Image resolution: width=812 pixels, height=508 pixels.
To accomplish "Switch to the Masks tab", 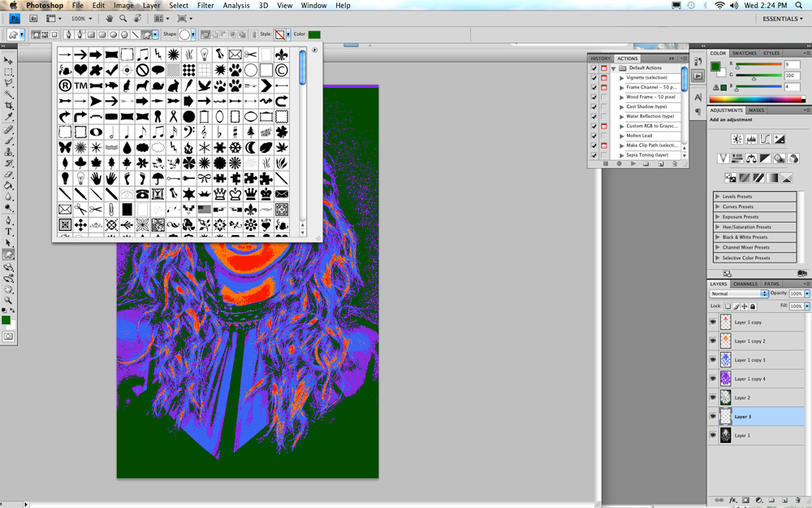I will [757, 110].
